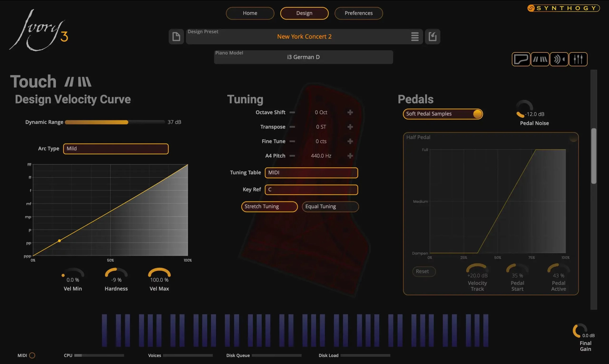Click the Ivory 3 logo
The height and width of the screenshot is (364, 609).
pos(39,30)
